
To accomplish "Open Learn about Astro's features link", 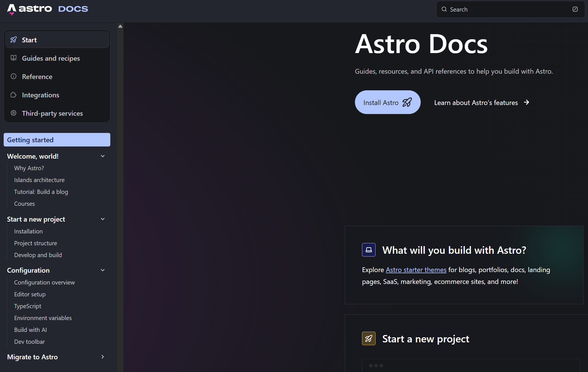I will 482,102.
